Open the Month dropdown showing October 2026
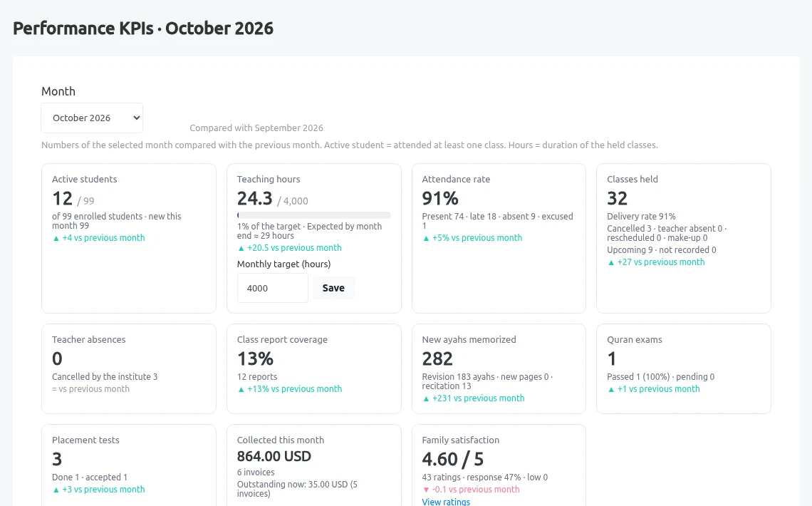Viewport: 812px width, 506px height. pyautogui.click(x=92, y=118)
